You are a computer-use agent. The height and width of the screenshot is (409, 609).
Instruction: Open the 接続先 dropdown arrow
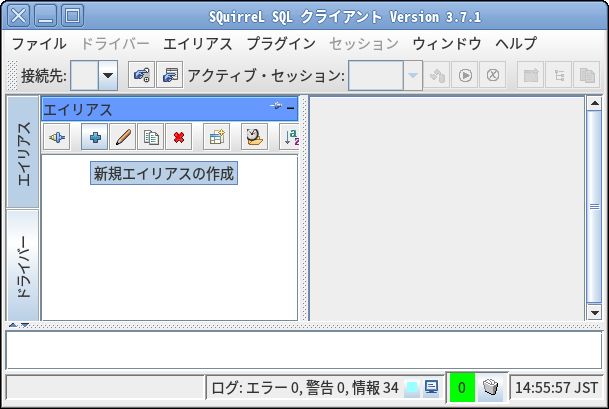point(108,75)
